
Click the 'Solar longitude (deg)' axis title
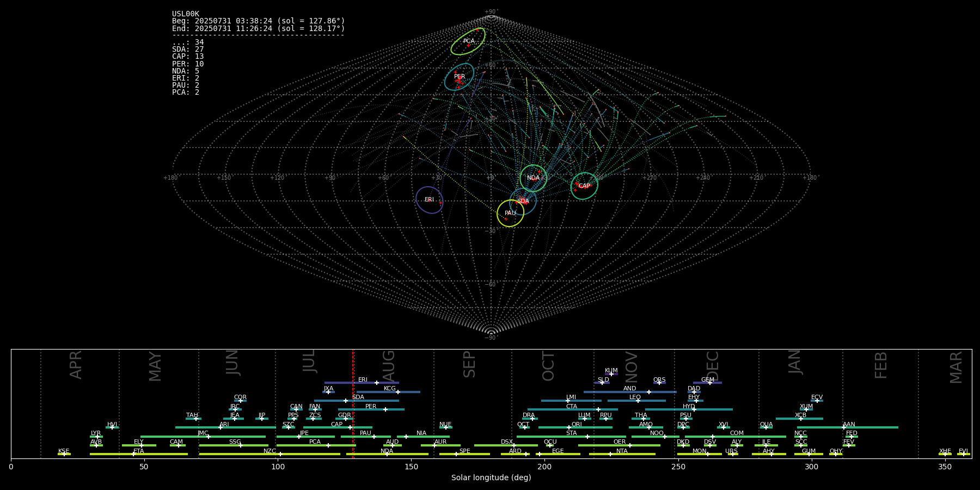click(491, 477)
